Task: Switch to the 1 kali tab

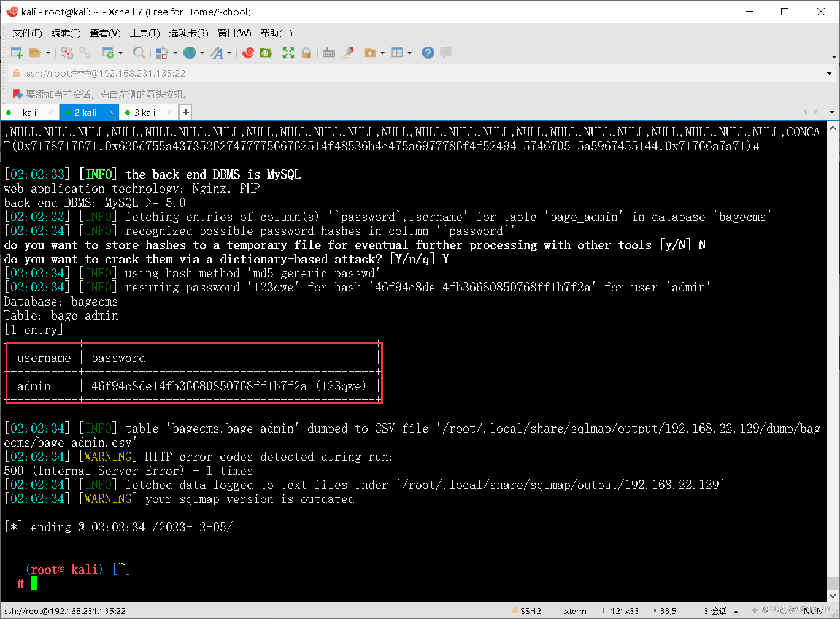Action: (x=26, y=113)
